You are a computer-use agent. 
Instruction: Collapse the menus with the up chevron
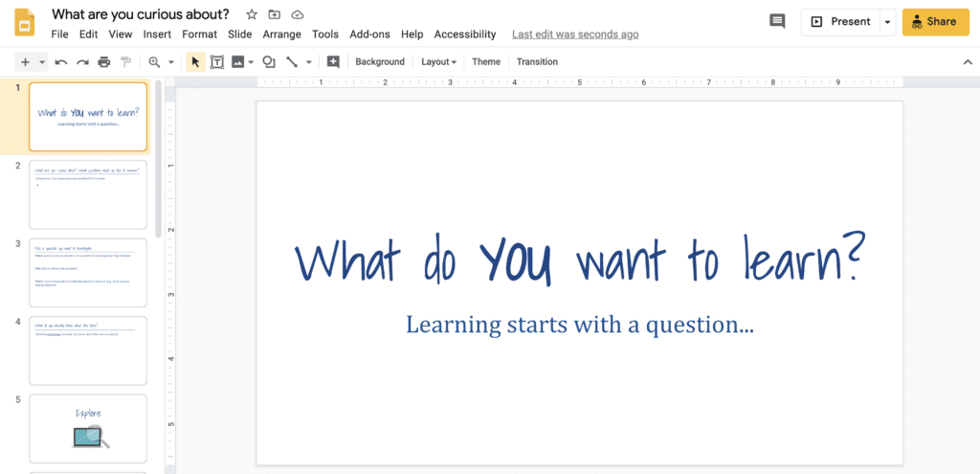click(968, 62)
